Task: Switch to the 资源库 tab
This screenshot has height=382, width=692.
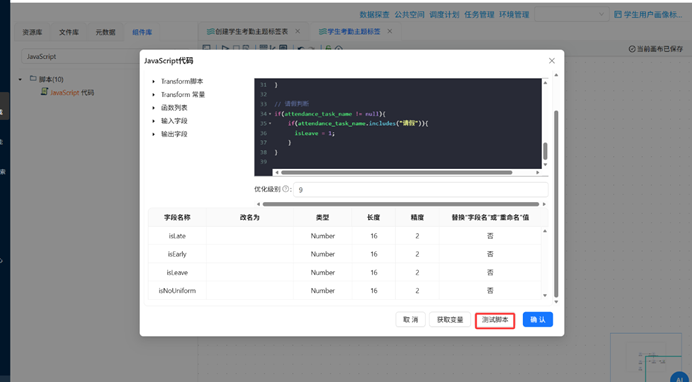Action: [x=32, y=32]
